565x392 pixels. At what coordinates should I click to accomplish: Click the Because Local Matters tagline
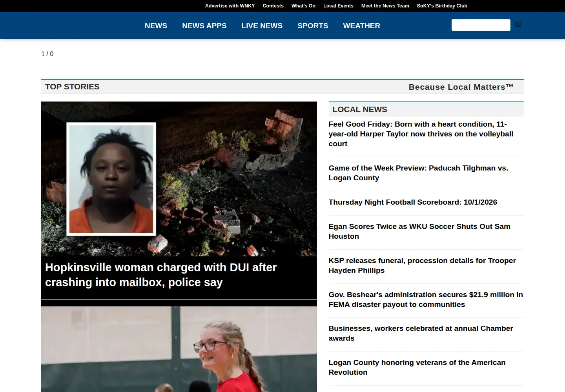point(461,87)
